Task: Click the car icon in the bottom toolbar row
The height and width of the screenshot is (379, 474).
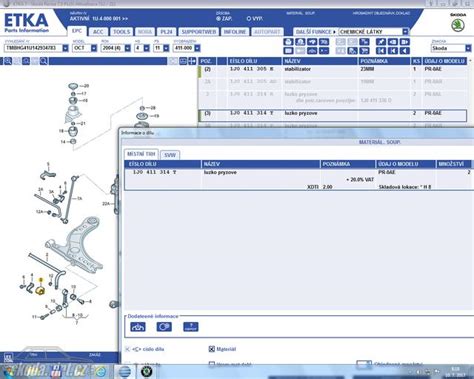Action: [312, 51]
